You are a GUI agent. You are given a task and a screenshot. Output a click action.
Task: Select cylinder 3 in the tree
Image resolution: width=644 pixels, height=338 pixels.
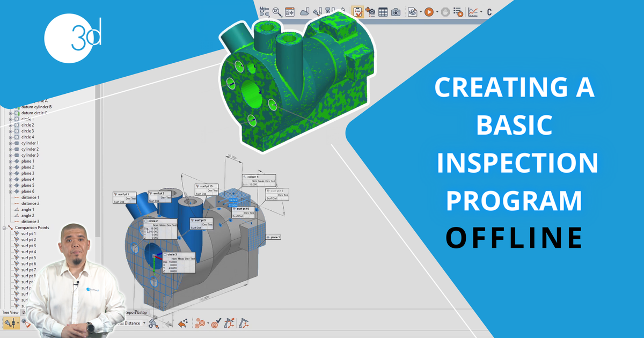pos(30,155)
